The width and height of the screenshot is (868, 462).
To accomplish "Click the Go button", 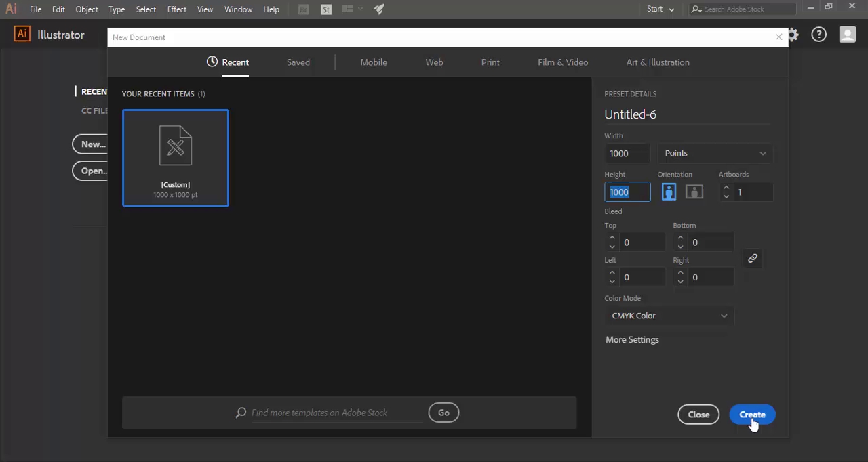I will coord(443,413).
